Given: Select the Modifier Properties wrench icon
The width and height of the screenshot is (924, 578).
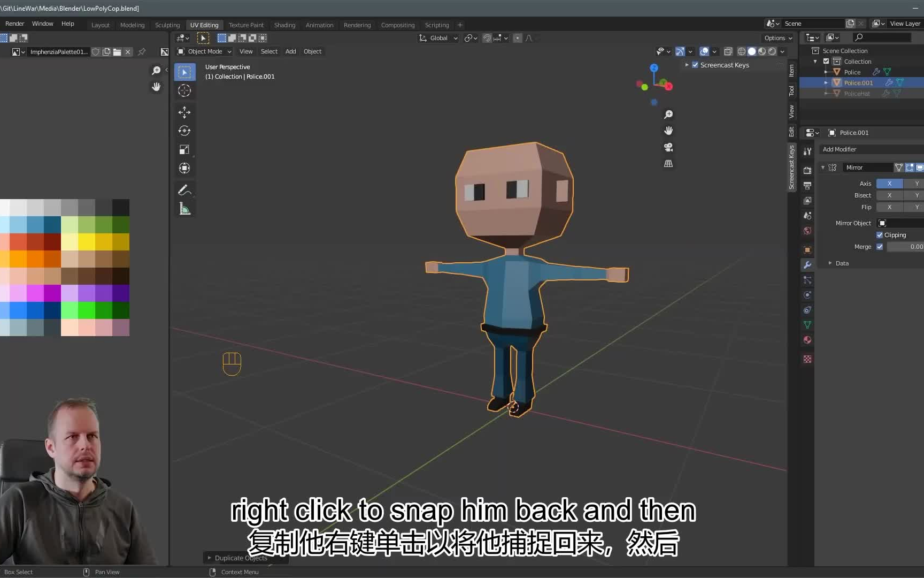Looking at the screenshot, I should (807, 264).
